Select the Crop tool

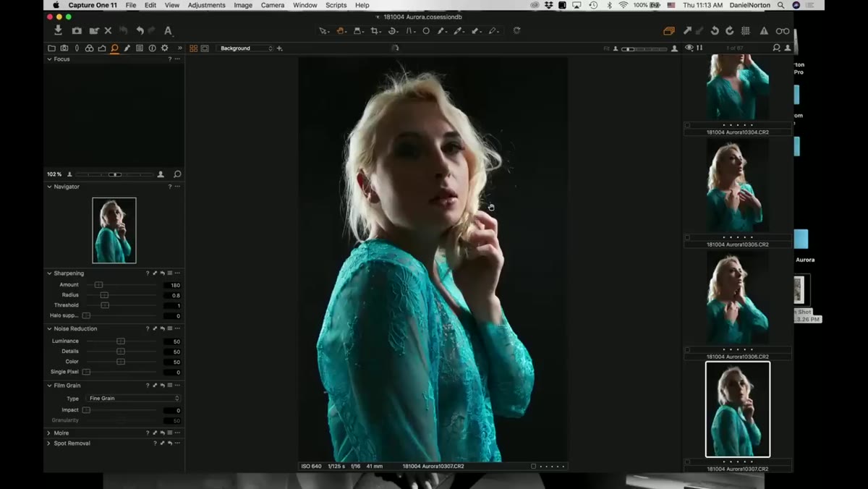(x=375, y=30)
